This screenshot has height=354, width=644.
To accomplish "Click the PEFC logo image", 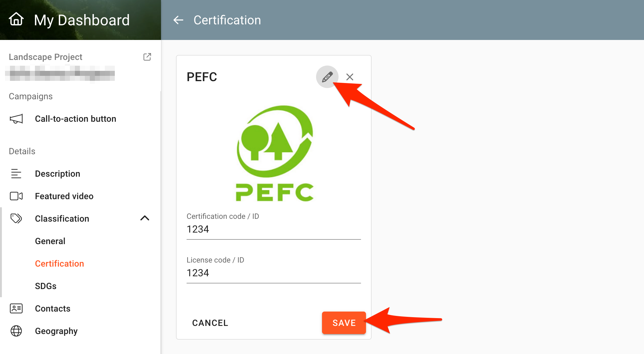I will pyautogui.click(x=274, y=153).
